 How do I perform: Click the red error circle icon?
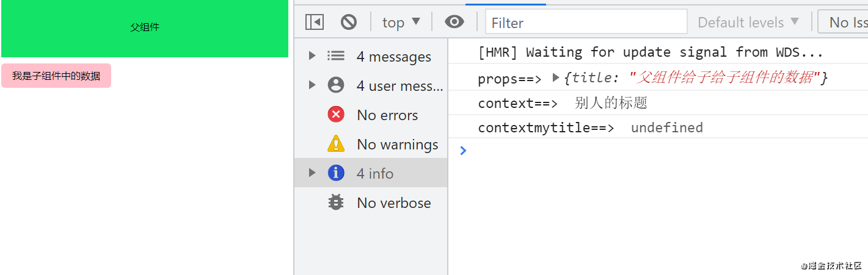click(x=336, y=115)
